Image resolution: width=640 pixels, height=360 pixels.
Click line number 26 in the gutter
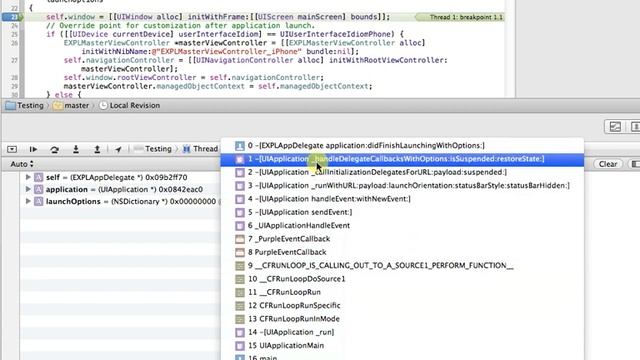[15, 43]
